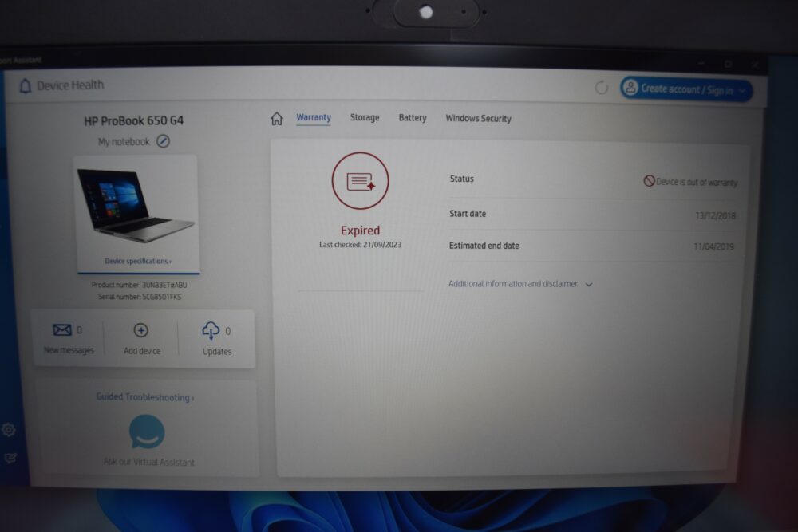The width and height of the screenshot is (798, 532).
Task: Click the Last checked 21/09/2023 text
Action: click(x=361, y=245)
